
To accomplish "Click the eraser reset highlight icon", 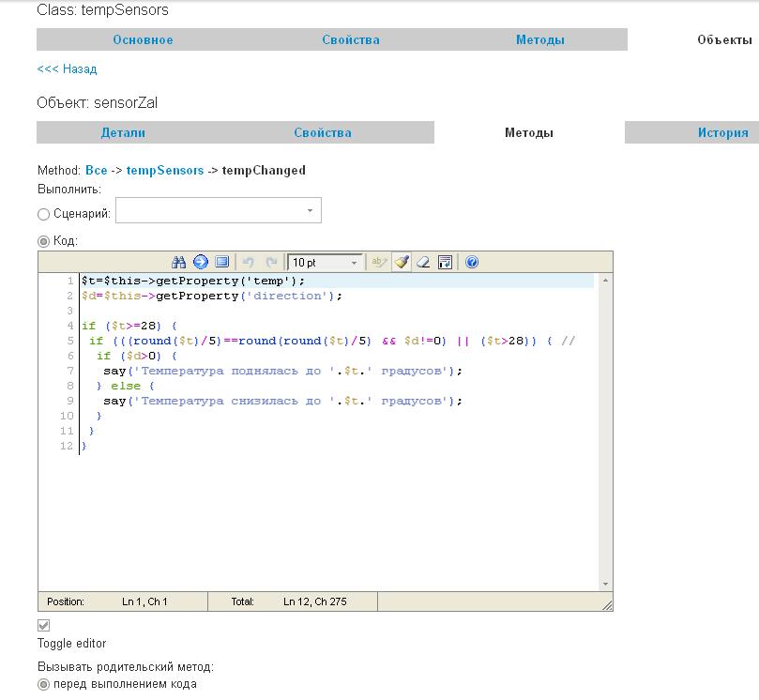I will [423, 263].
